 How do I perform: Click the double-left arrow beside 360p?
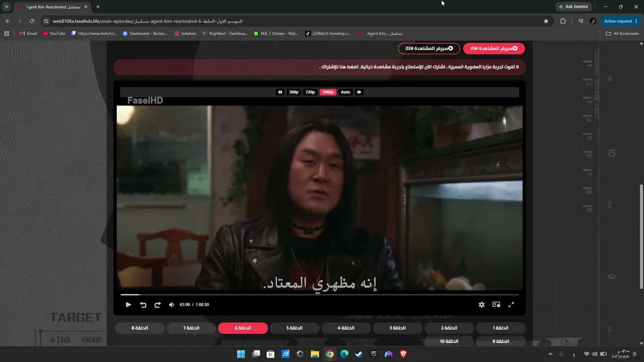click(x=280, y=92)
